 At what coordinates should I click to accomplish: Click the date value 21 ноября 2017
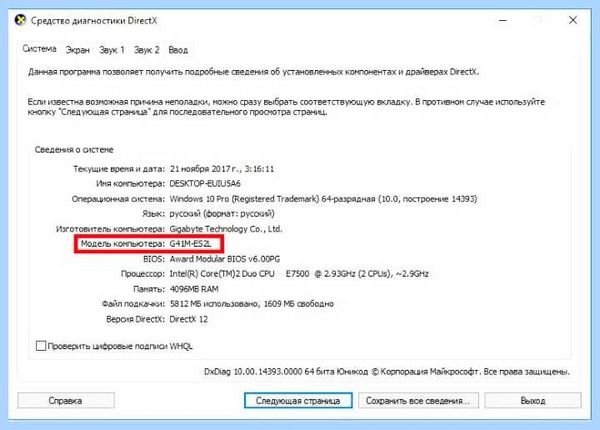[222, 169]
